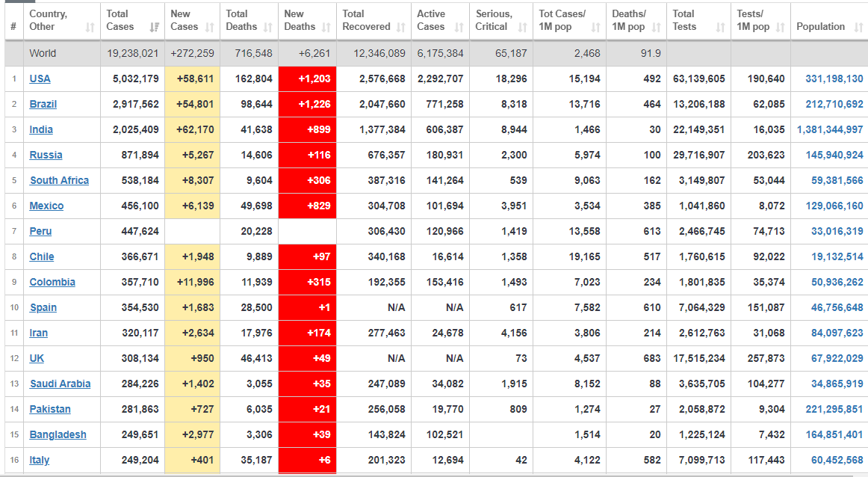Select Spain Total Recovered N/A cell
The width and height of the screenshot is (868, 477).
click(x=373, y=308)
